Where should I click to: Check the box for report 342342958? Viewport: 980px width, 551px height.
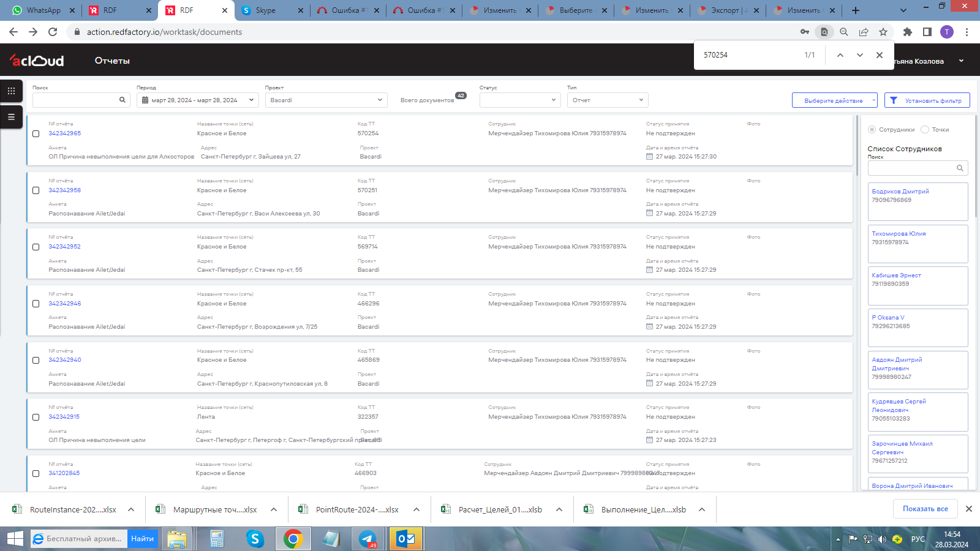coord(36,190)
